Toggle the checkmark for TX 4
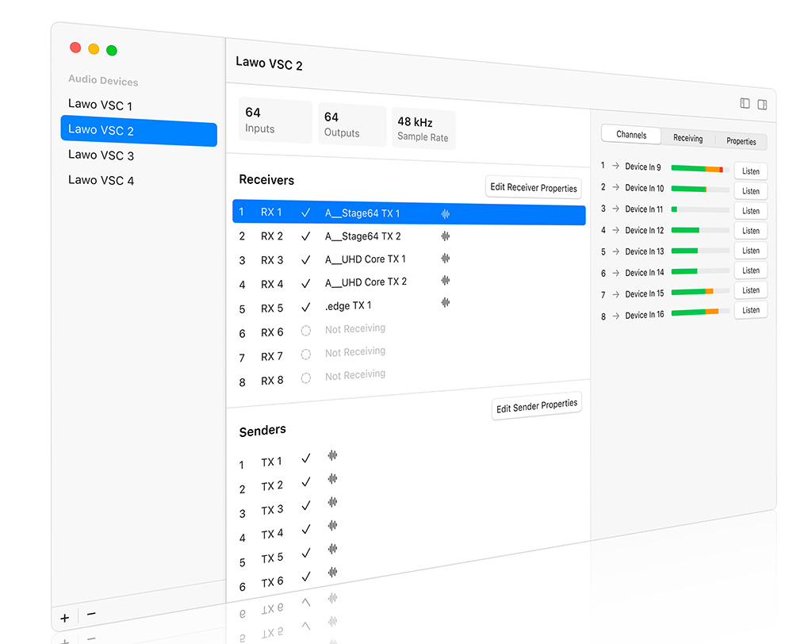 tap(306, 529)
